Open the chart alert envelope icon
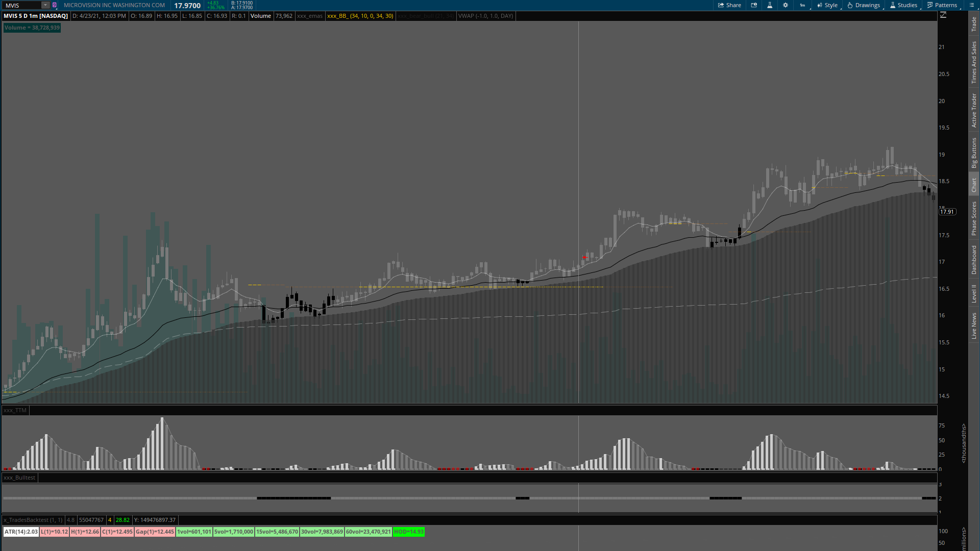 pyautogui.click(x=754, y=5)
